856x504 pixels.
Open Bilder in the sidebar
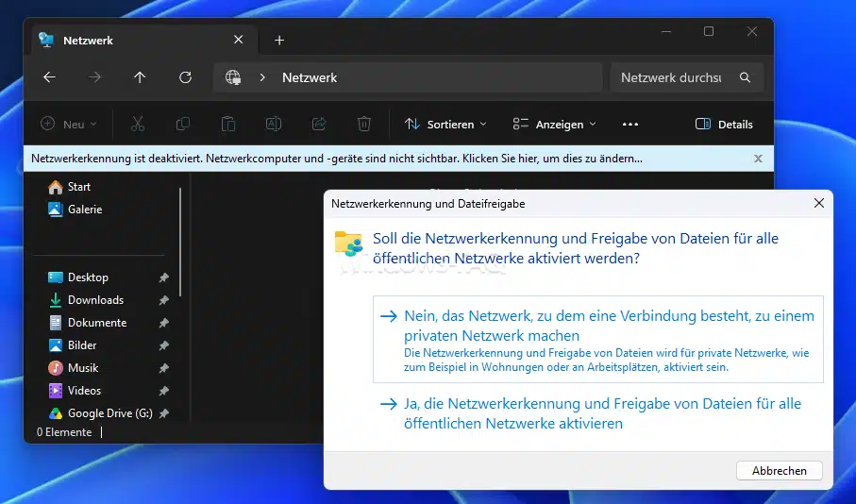[72, 345]
